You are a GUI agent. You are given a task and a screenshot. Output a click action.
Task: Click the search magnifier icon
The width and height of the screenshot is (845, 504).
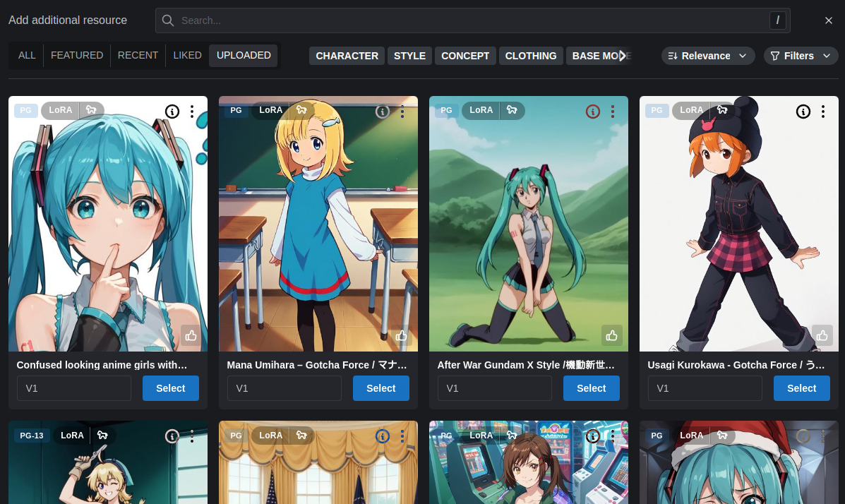point(168,20)
